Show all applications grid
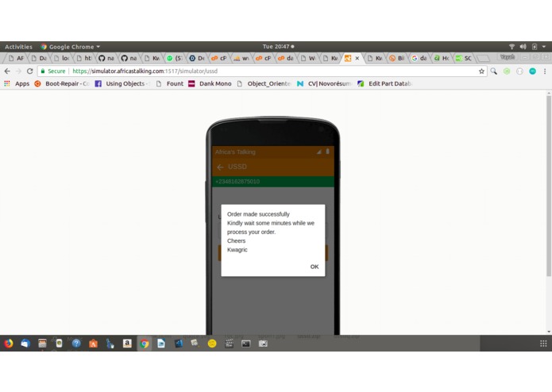The image size is (552, 392). click(x=543, y=344)
